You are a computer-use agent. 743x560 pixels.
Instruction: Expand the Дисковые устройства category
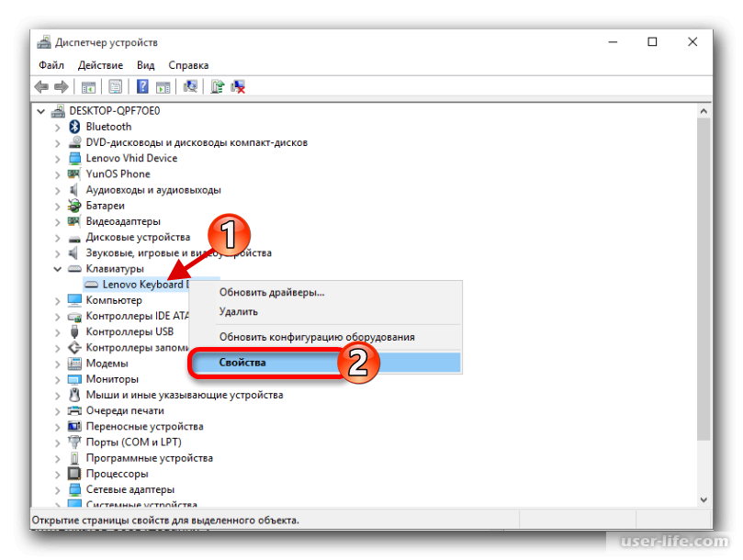[57, 238]
